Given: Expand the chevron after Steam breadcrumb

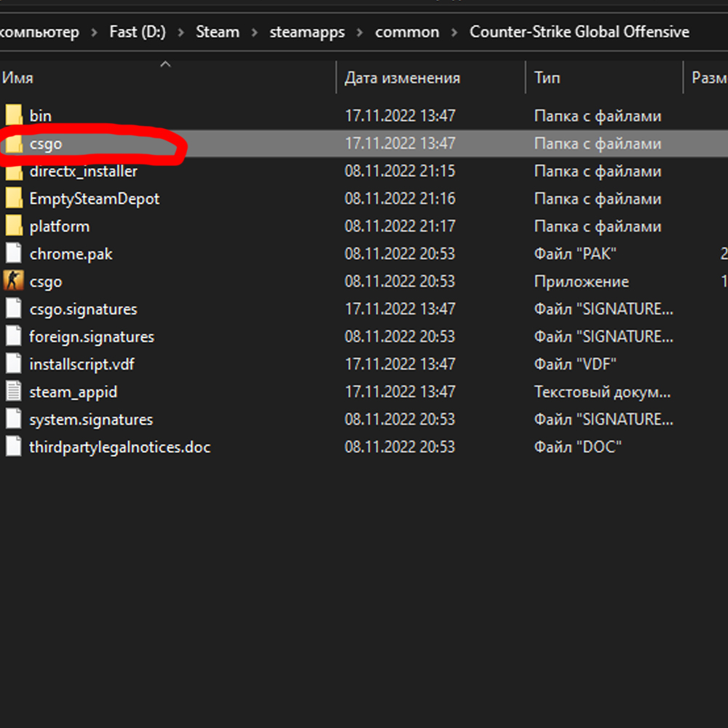Looking at the screenshot, I should pos(254,33).
